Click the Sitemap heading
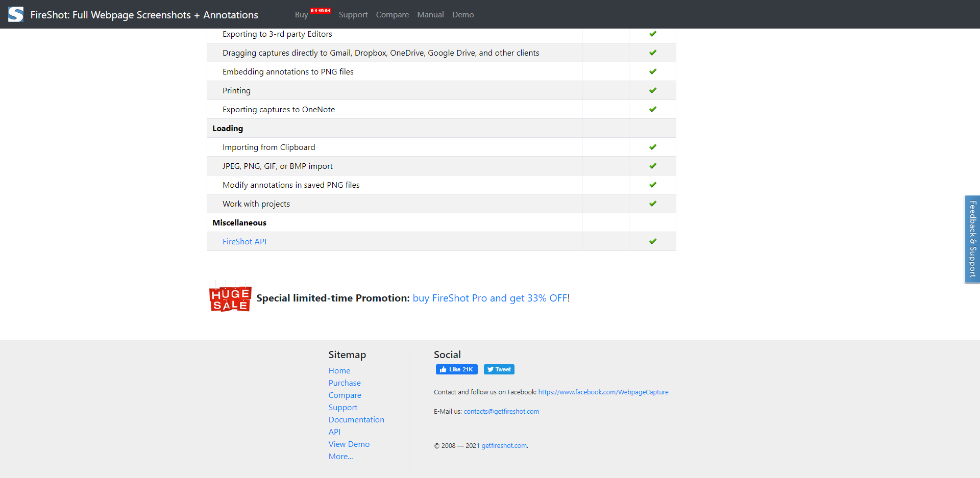The image size is (980, 478). [x=347, y=355]
